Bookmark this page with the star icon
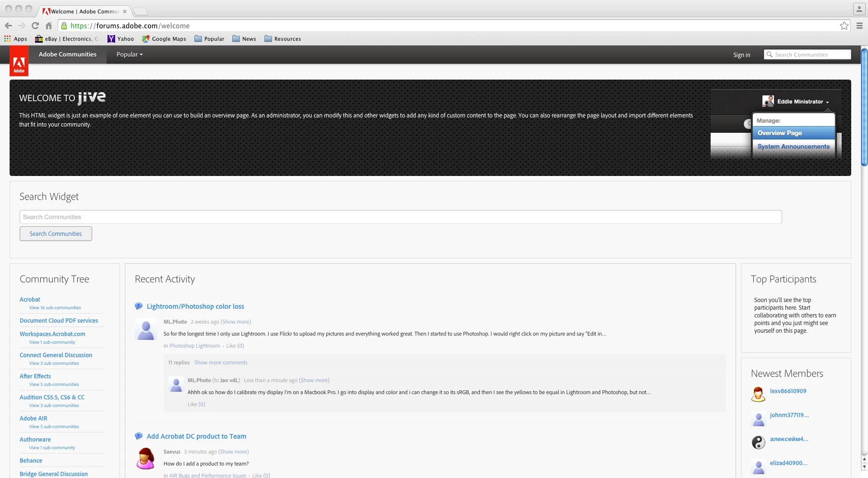The height and width of the screenshot is (478, 868). point(844,26)
